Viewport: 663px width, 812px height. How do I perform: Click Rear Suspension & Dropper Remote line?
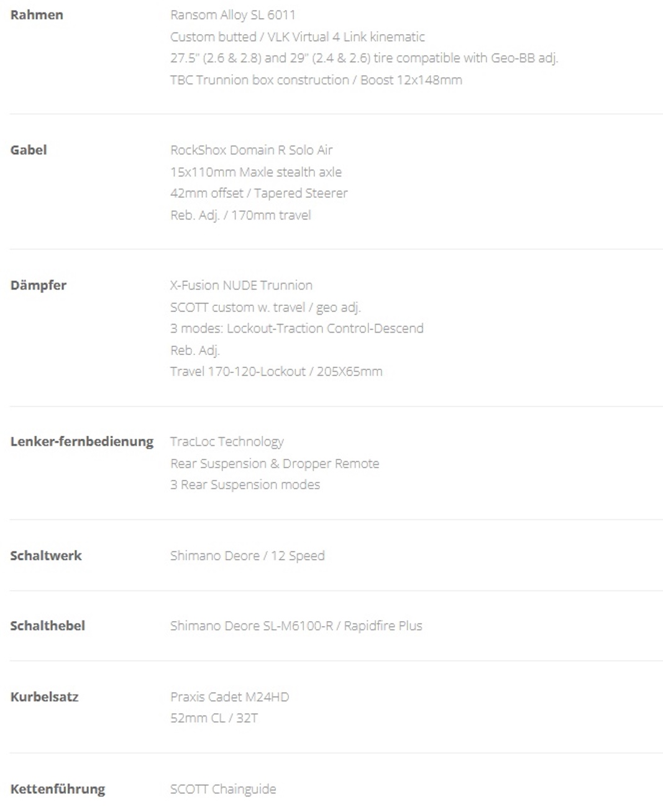pyautogui.click(x=275, y=464)
